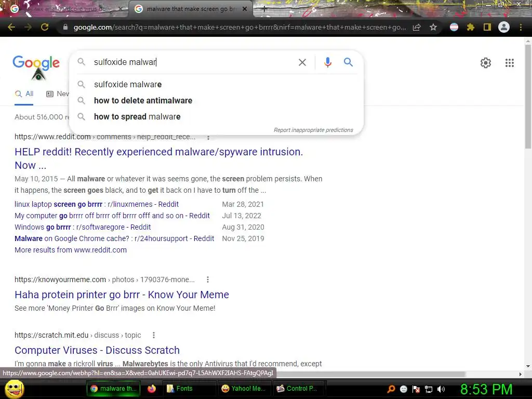Open the profile avatar icon
Viewport: 532px width, 399px height.
coord(504,27)
